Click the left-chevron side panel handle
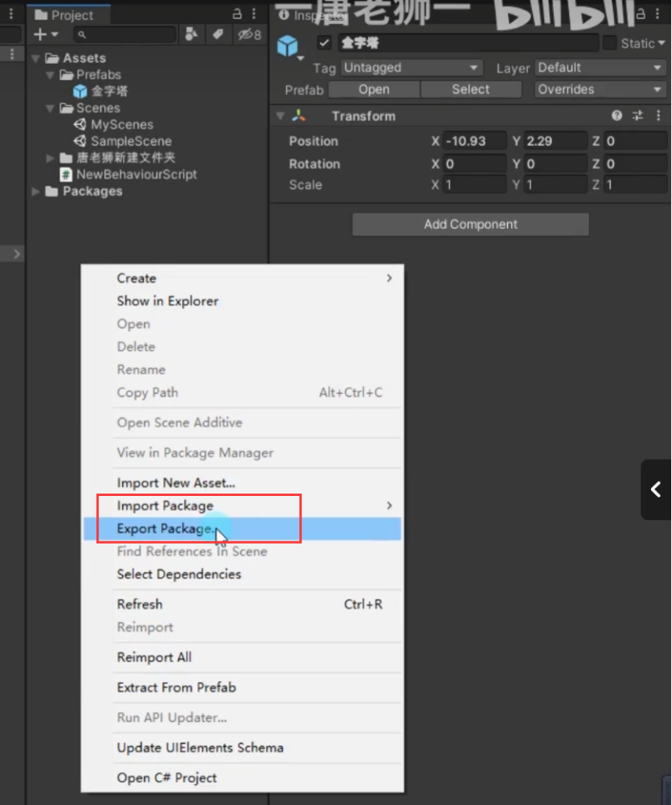Viewport: 672px width, 805px height. pyautogui.click(x=656, y=489)
